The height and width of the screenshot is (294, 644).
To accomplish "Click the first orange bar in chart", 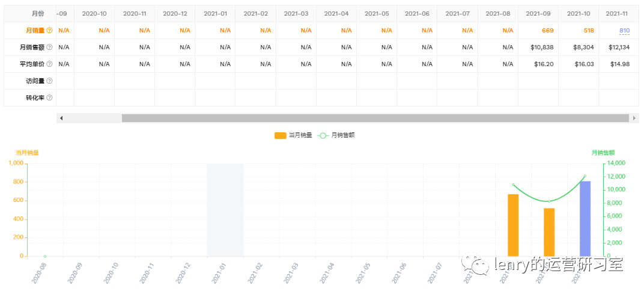I will point(513,225).
